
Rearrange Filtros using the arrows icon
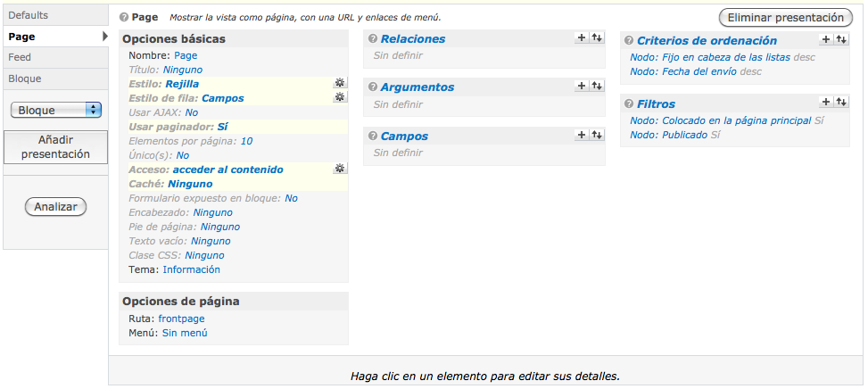tap(841, 102)
